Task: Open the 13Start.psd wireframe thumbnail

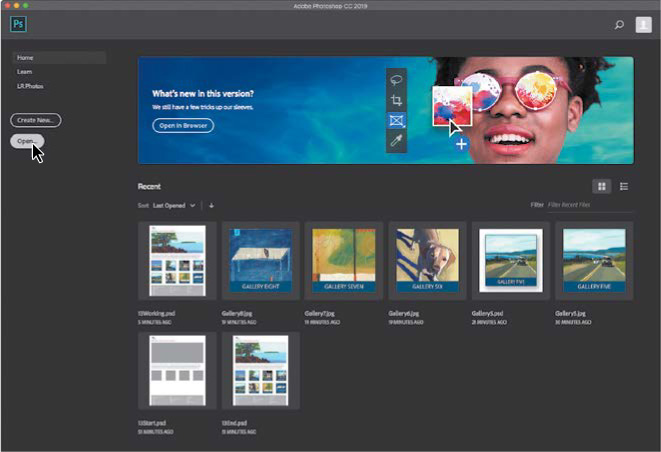Action: coord(177,371)
